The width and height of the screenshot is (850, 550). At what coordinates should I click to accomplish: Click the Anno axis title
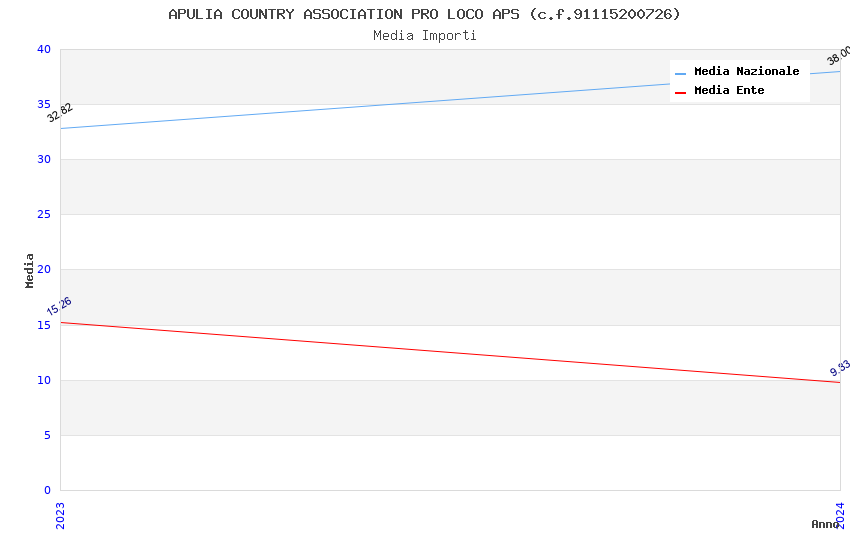pos(825,524)
